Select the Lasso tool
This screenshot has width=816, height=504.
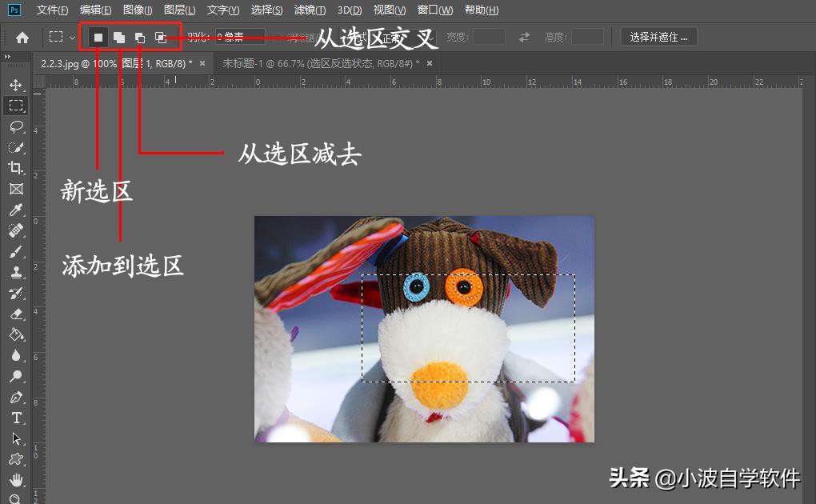click(x=16, y=126)
